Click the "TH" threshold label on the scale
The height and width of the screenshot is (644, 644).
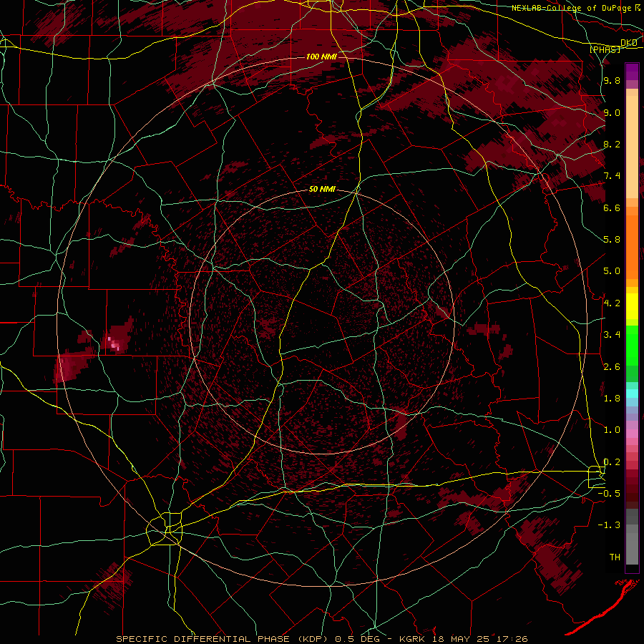[x=615, y=557]
